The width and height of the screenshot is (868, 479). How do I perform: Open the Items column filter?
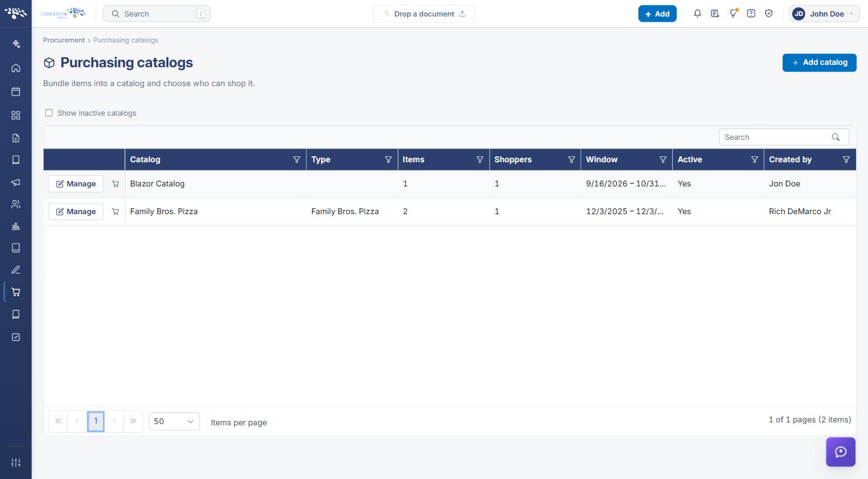tap(480, 160)
